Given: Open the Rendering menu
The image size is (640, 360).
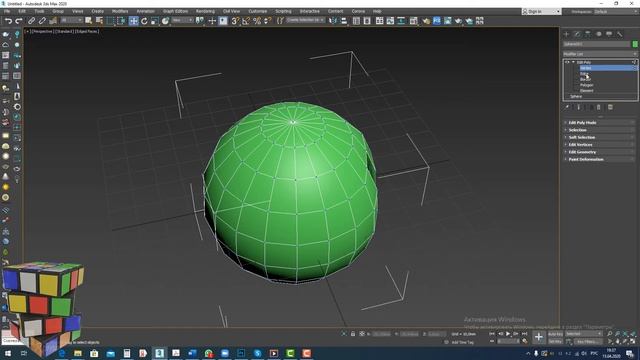Looking at the screenshot, I should click(x=205, y=11).
